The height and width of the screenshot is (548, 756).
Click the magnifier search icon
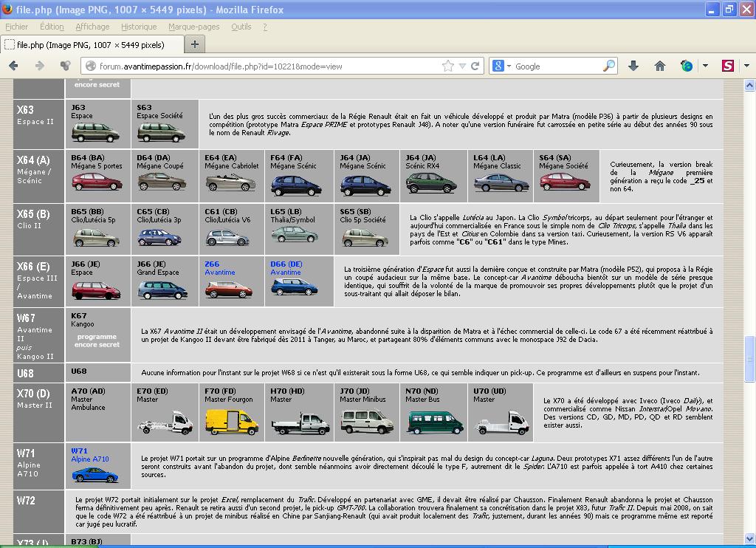(x=609, y=66)
